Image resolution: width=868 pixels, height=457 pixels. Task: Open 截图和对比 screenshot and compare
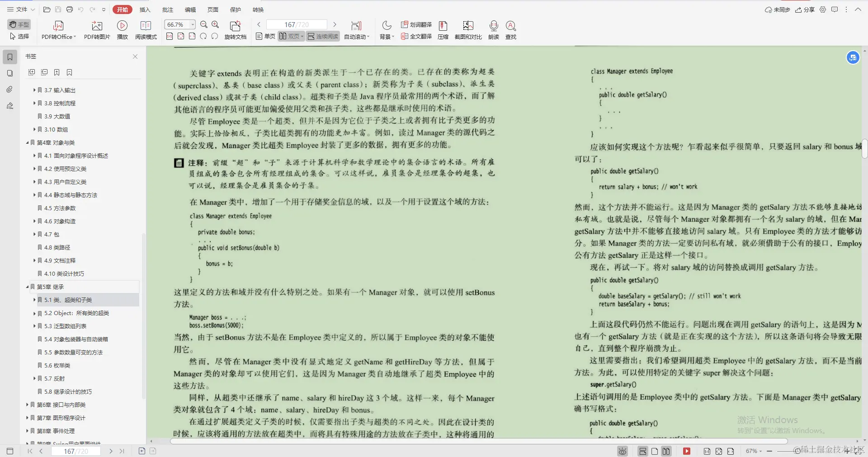pos(468,29)
